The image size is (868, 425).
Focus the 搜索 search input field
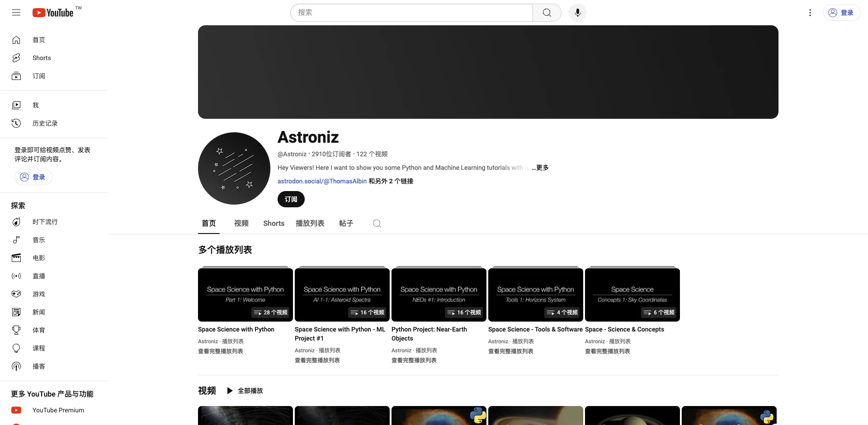(411, 13)
